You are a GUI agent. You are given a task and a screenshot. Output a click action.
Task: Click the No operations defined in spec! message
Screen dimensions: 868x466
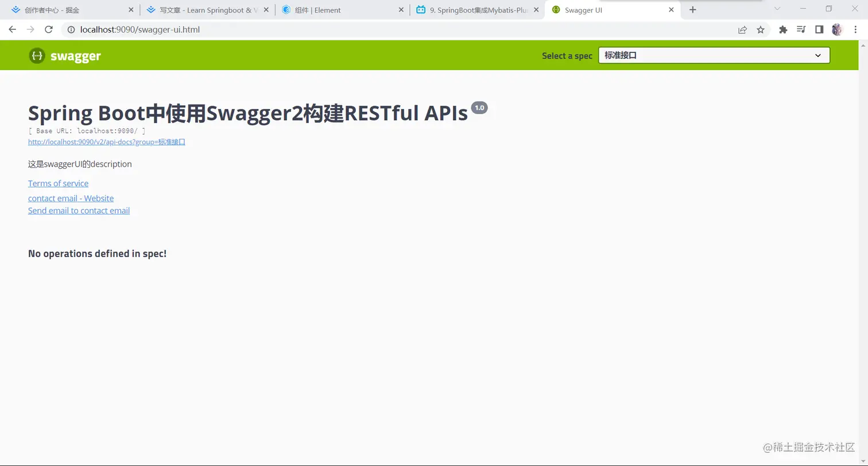(97, 253)
